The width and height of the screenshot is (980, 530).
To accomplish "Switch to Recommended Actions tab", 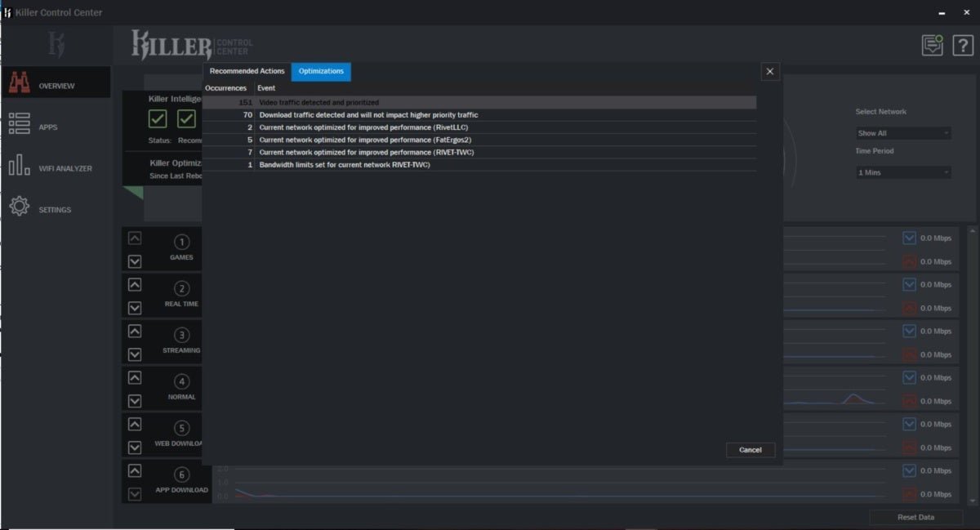I will pyautogui.click(x=247, y=71).
